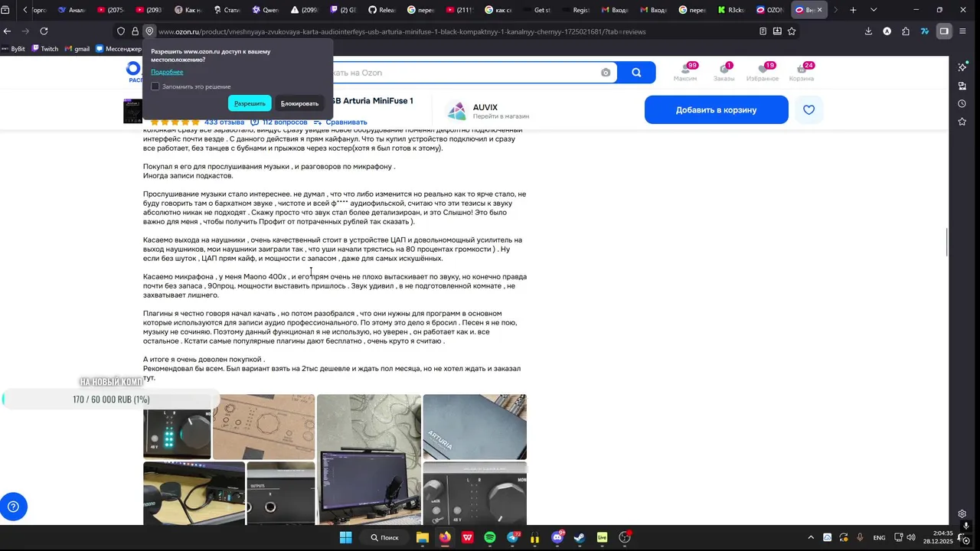Open review photo of cardboard packaging
This screenshot has height=551, width=980.
(263, 427)
